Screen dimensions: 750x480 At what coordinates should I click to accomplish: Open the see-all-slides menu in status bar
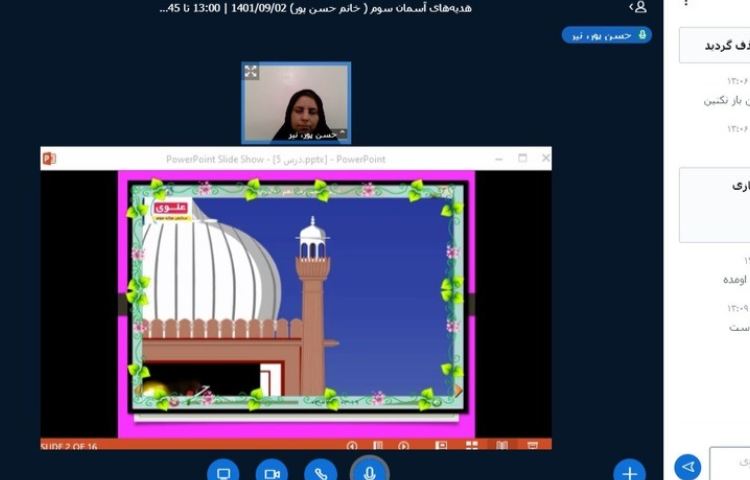(x=378, y=446)
